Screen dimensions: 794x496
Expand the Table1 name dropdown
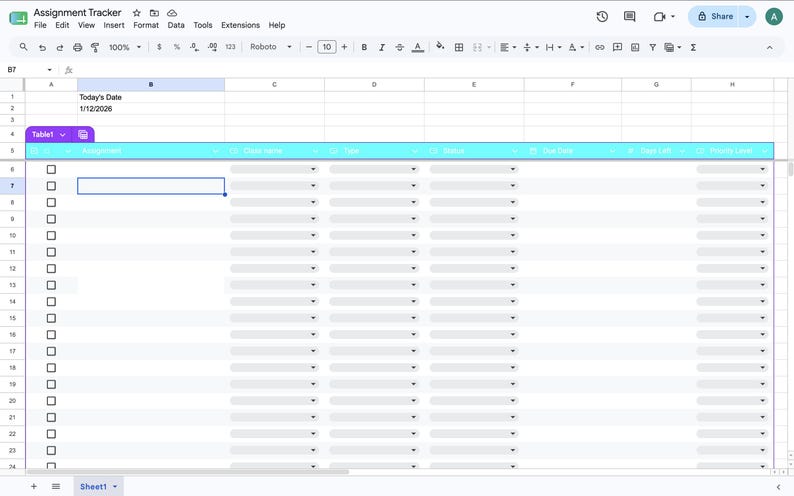[62, 135]
